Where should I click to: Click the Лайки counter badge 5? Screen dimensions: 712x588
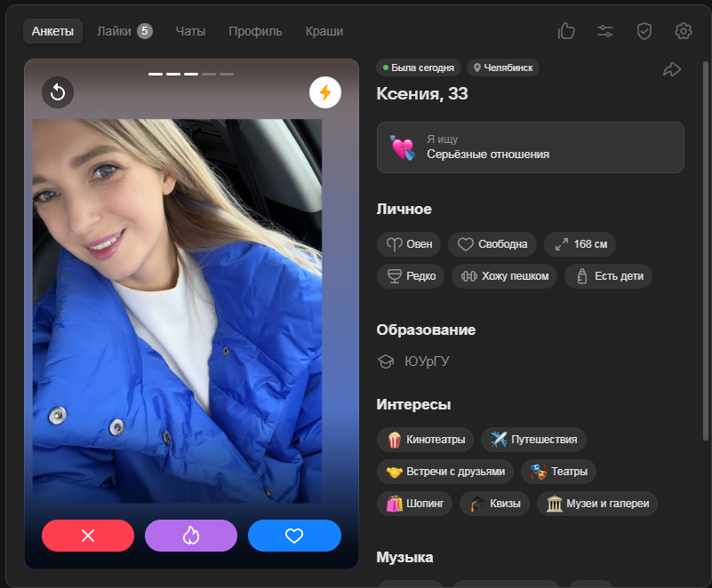[x=145, y=31]
